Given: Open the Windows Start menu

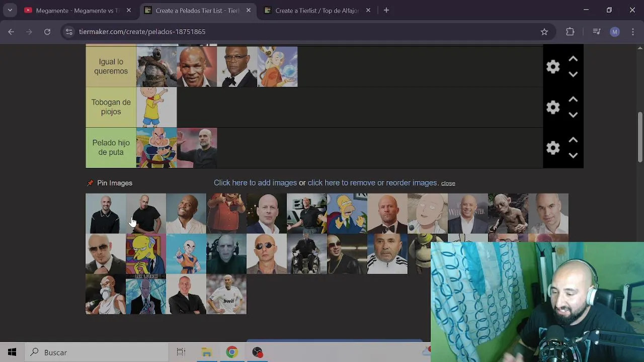Looking at the screenshot, I should 12,352.
